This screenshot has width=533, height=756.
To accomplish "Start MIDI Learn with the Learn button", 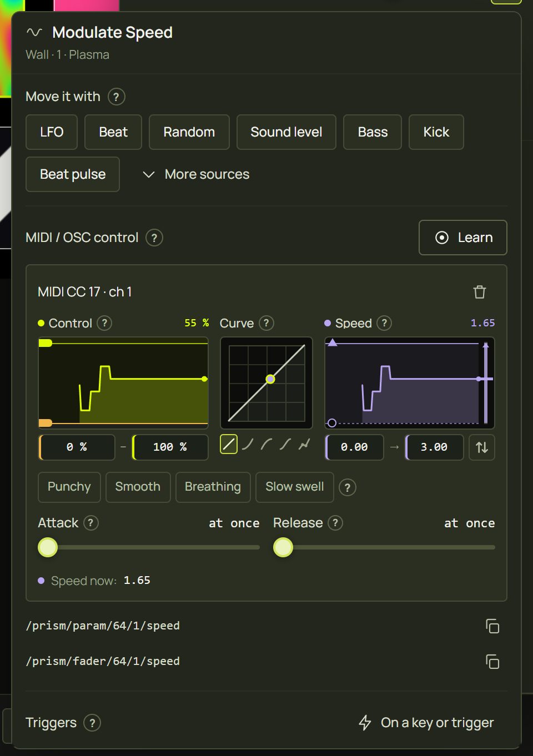I will [463, 238].
